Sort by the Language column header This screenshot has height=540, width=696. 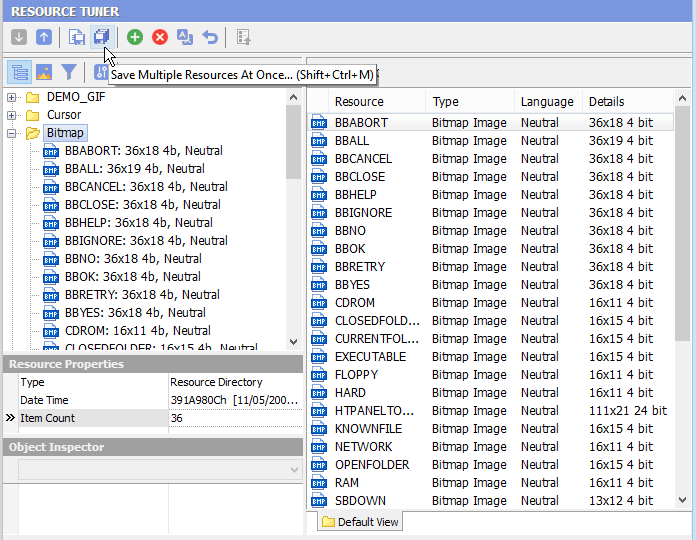tap(547, 101)
